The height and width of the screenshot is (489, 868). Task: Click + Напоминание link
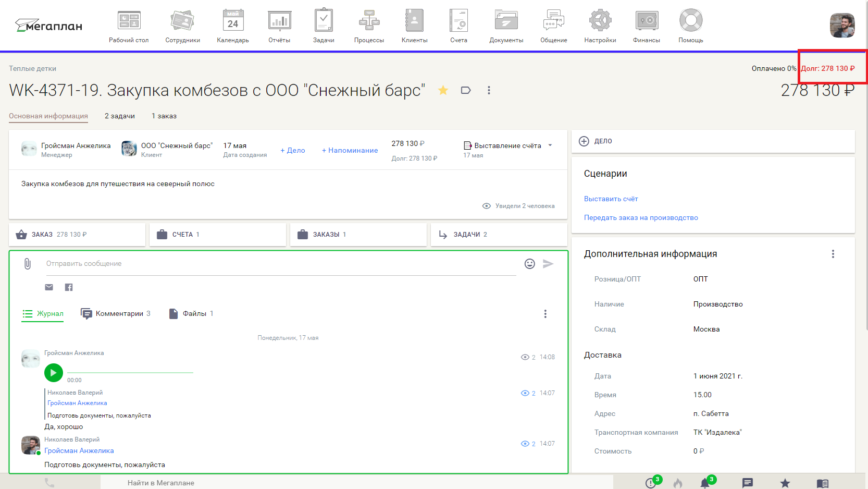(350, 150)
